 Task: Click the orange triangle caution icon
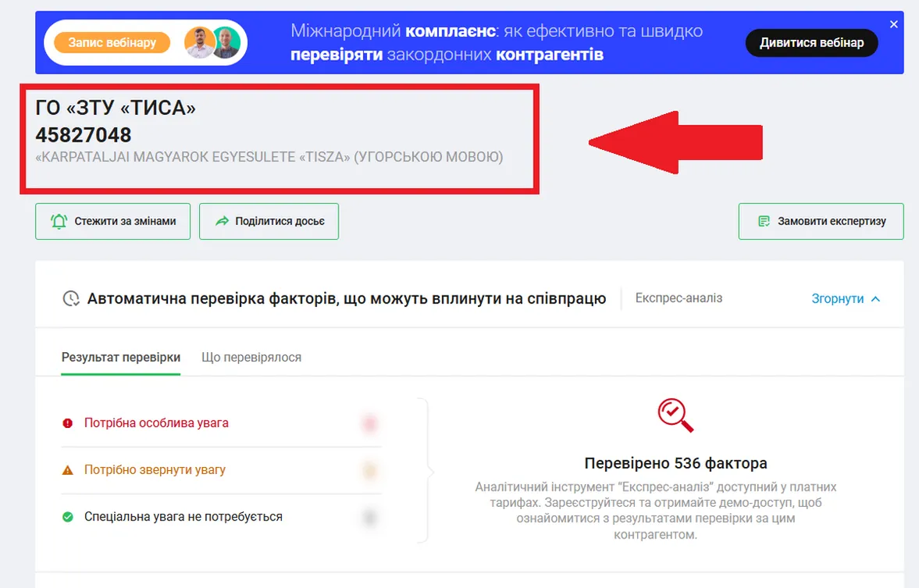pyautogui.click(x=67, y=470)
